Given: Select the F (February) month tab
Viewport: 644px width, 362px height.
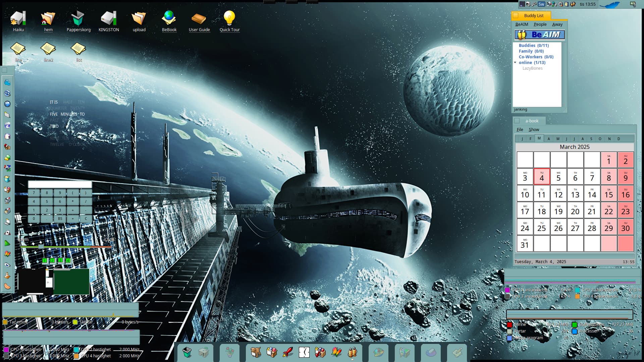Looking at the screenshot, I should 530,139.
